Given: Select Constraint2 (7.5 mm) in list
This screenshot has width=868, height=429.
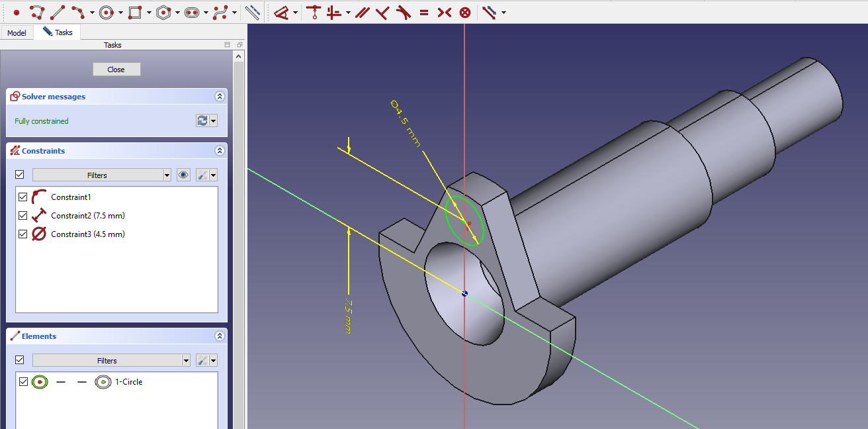Looking at the screenshot, I should 87,215.
